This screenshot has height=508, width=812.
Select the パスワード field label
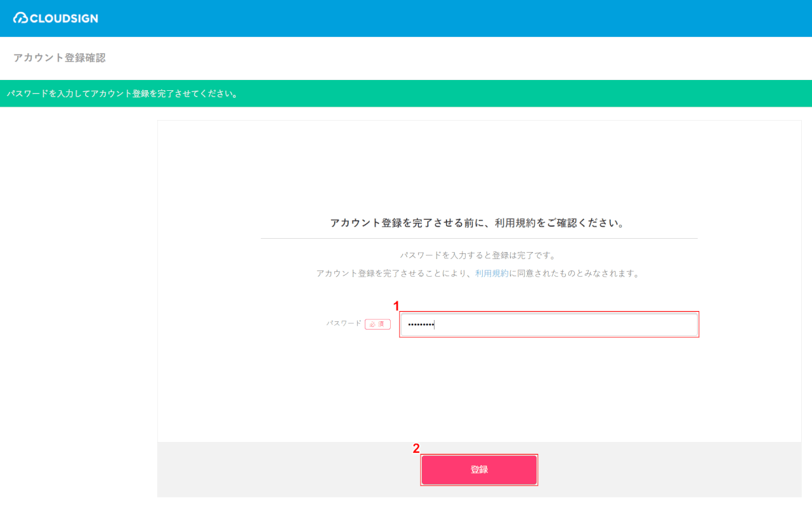(x=343, y=324)
